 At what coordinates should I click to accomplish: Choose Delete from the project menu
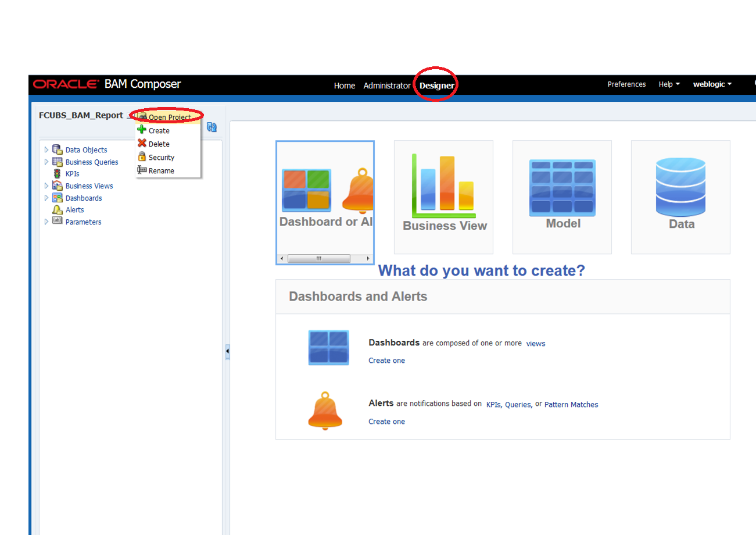(x=169, y=144)
